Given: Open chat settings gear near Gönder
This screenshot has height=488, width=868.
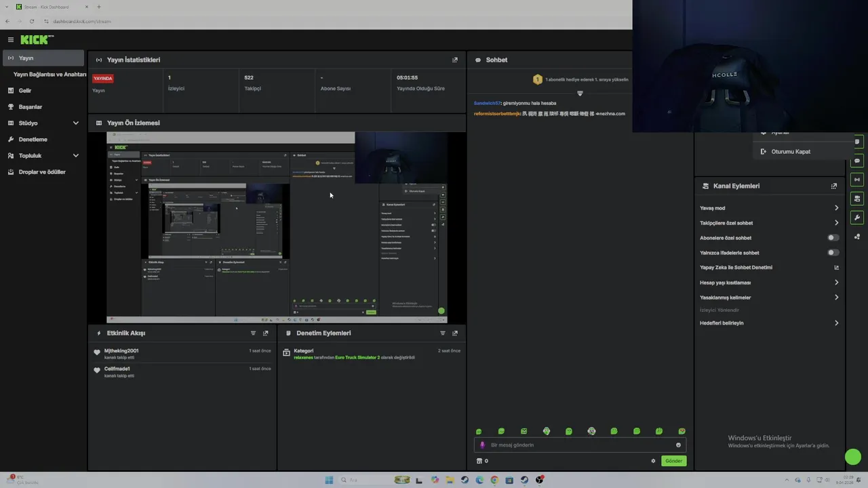Looking at the screenshot, I should tap(654, 461).
